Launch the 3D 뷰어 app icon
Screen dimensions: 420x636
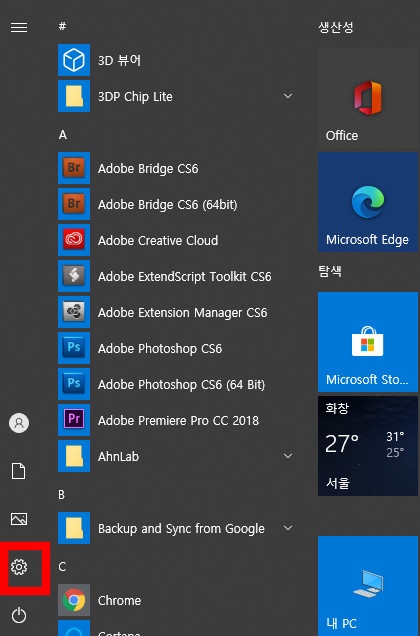coord(74,60)
